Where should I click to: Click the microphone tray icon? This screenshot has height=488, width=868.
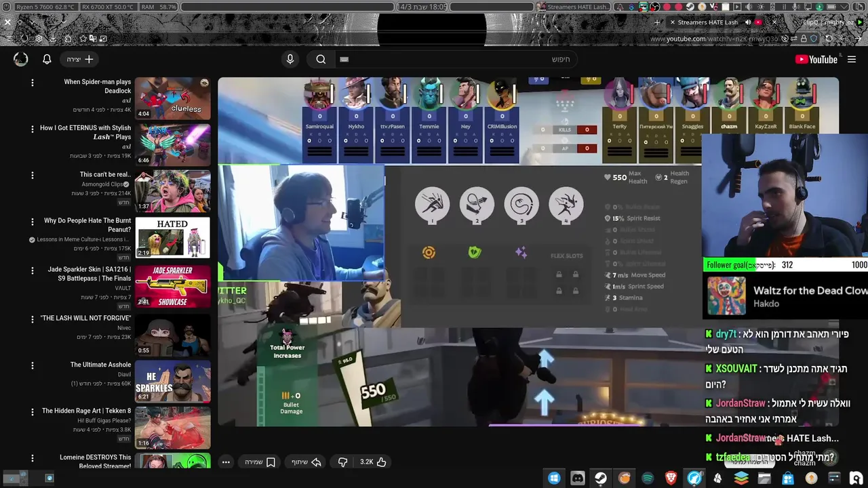coord(795,6)
